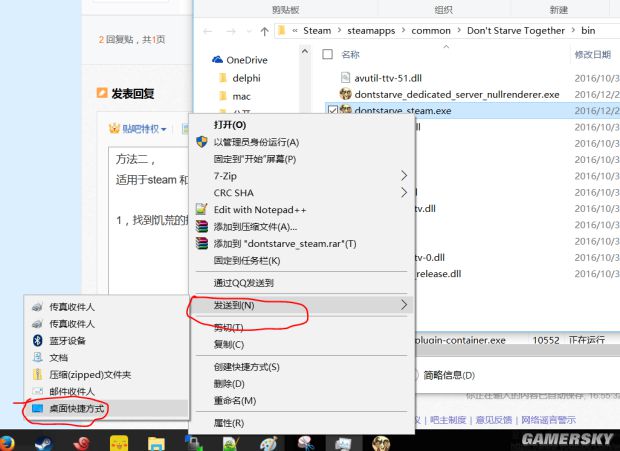620x451 pixels.
Task: Click the Forward arrow in Explorer navigation
Action: (231, 31)
